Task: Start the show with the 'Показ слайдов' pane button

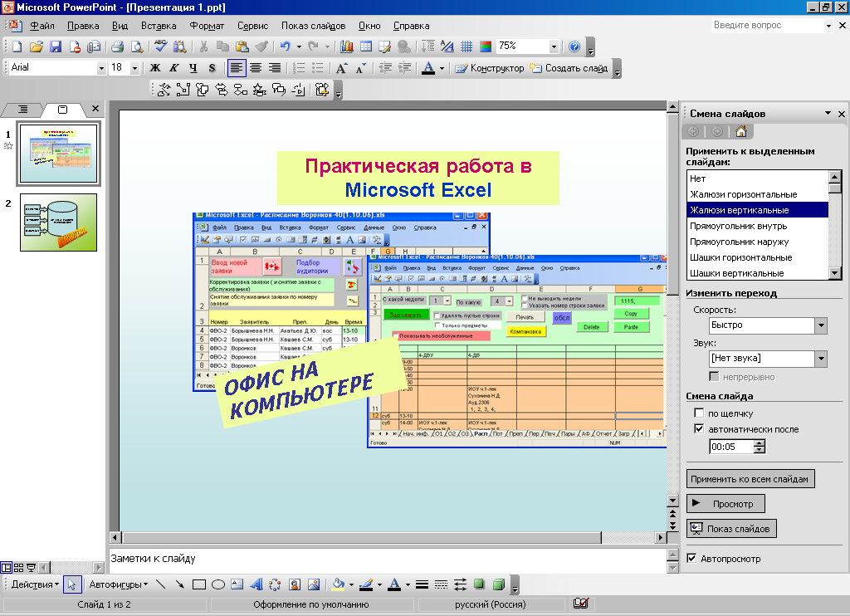Action: [731, 529]
